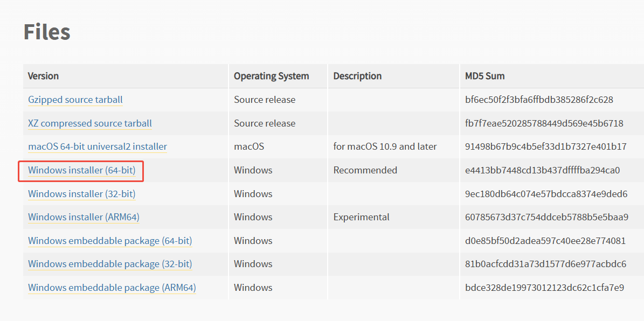The height and width of the screenshot is (321, 644).
Task: Click MD5 hash of Windows 64-bit installer
Action: tap(542, 170)
